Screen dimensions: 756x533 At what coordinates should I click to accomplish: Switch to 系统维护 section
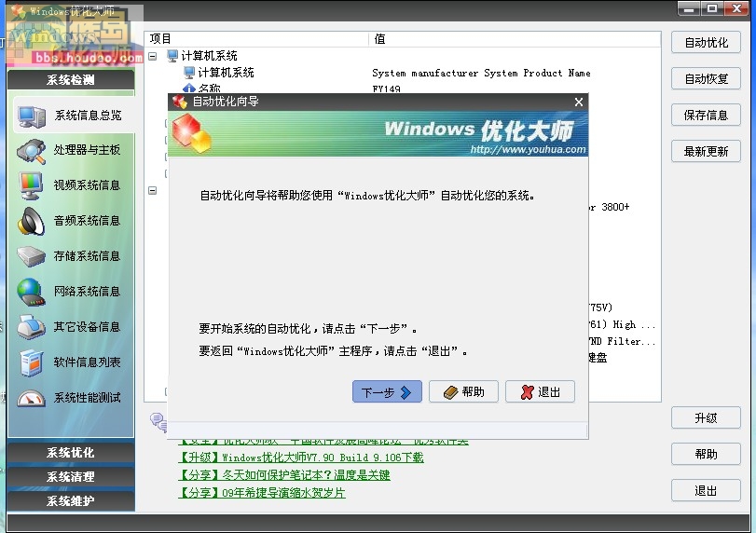point(71,500)
